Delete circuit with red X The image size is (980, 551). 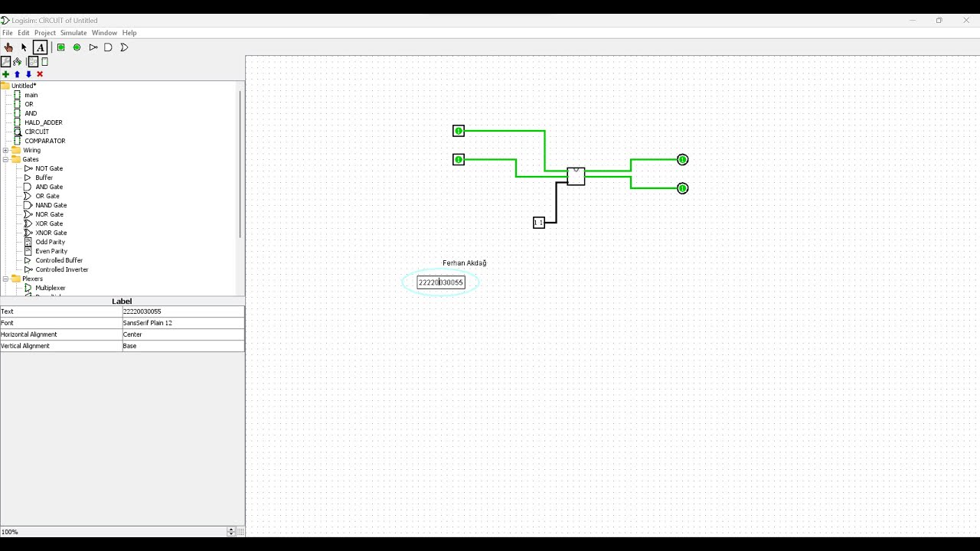pos(40,74)
